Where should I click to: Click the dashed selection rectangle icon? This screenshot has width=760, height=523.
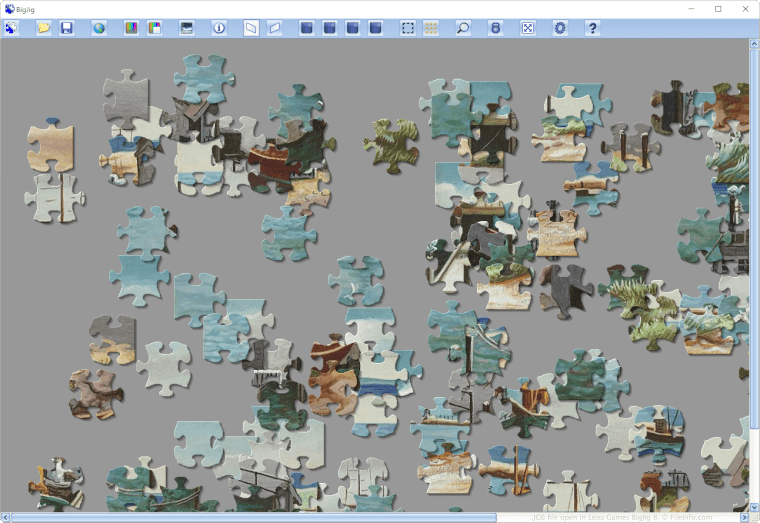tap(408, 28)
